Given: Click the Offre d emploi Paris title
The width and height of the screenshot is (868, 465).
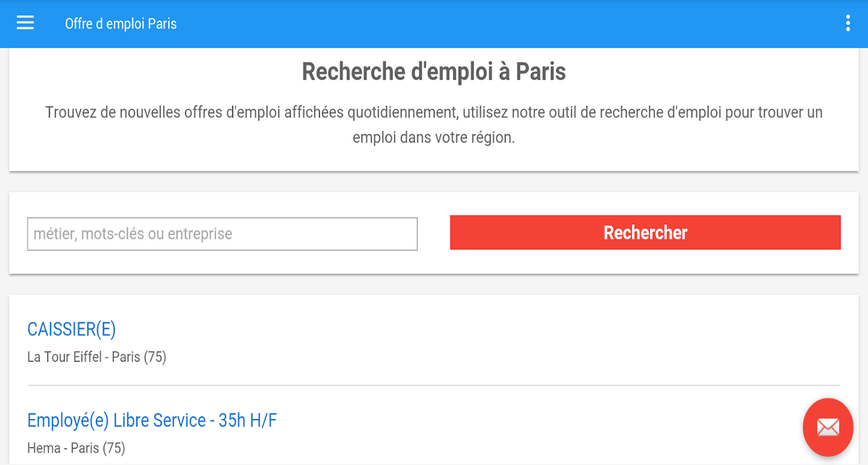Looking at the screenshot, I should pyautogui.click(x=120, y=24).
